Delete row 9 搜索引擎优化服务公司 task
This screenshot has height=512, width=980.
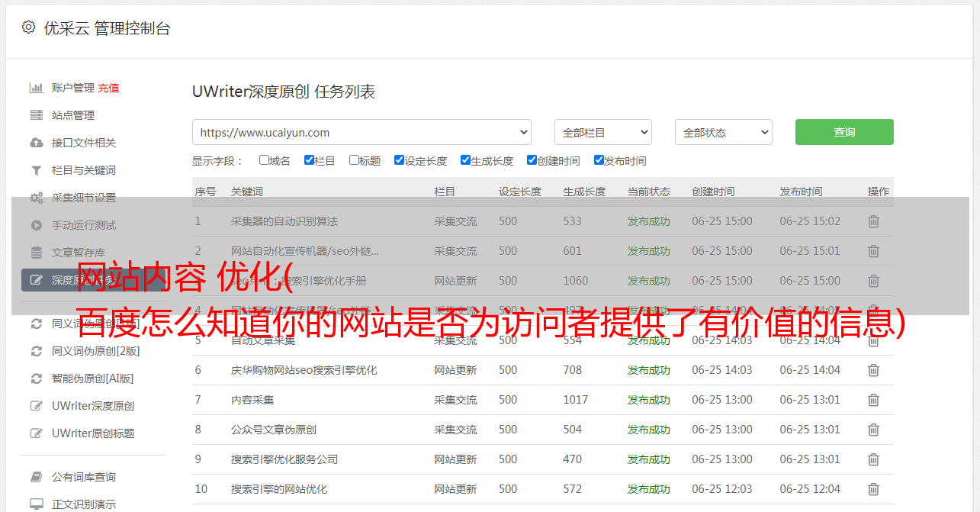(874, 459)
